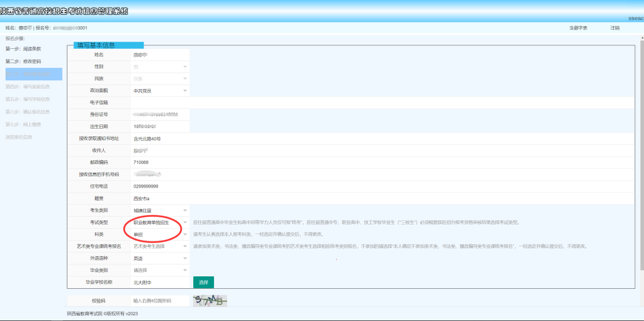
Task: Open the 政治面貌 dropdown arrow
Action: click(185, 91)
